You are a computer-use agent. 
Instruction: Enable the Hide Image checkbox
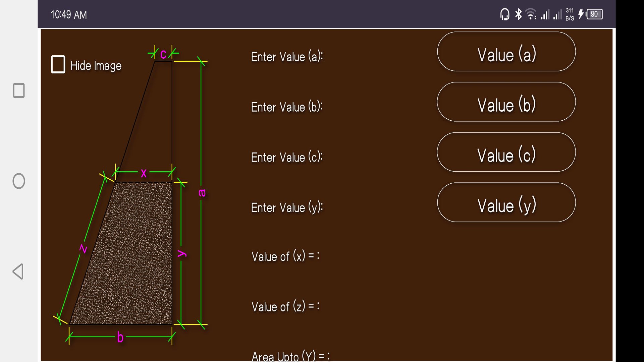coord(58,64)
